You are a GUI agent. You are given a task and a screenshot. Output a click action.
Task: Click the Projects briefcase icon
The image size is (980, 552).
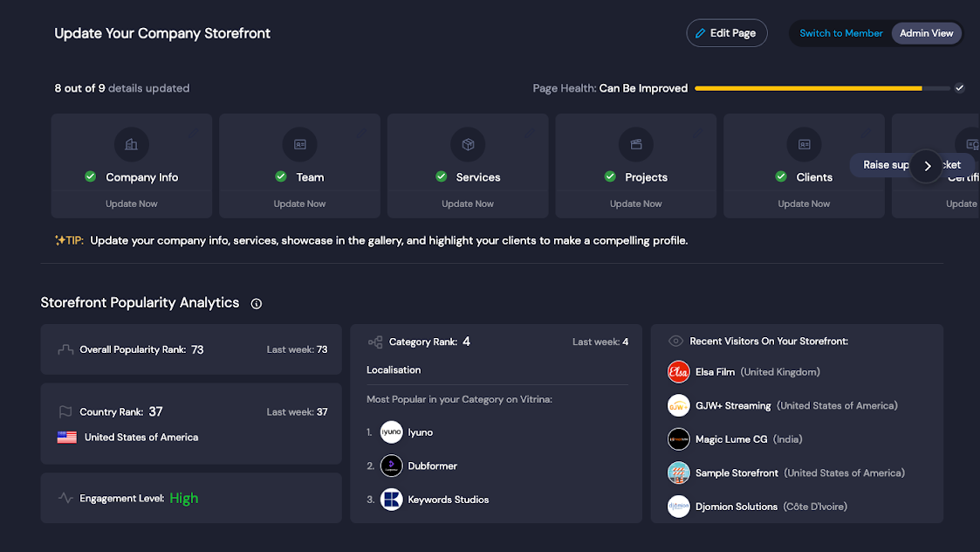coord(636,144)
